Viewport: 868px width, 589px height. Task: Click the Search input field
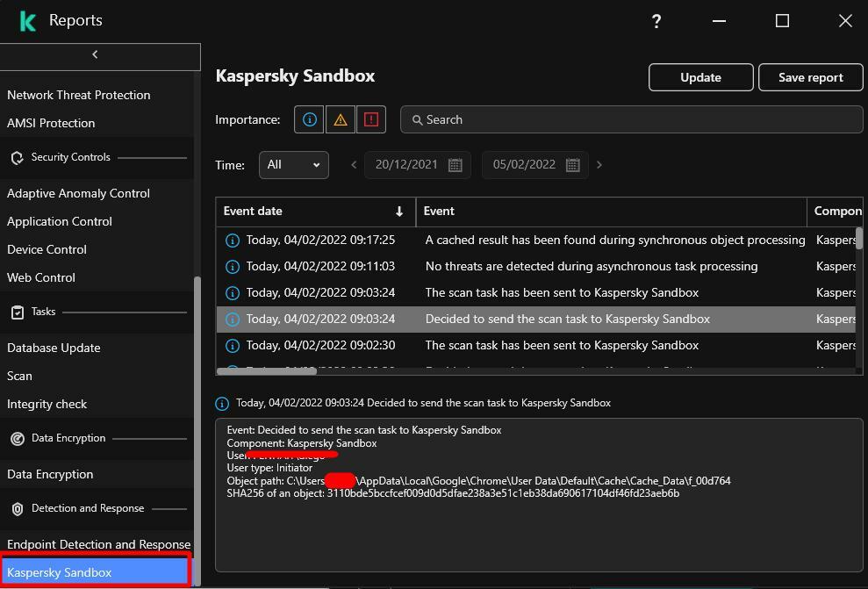[x=632, y=120]
